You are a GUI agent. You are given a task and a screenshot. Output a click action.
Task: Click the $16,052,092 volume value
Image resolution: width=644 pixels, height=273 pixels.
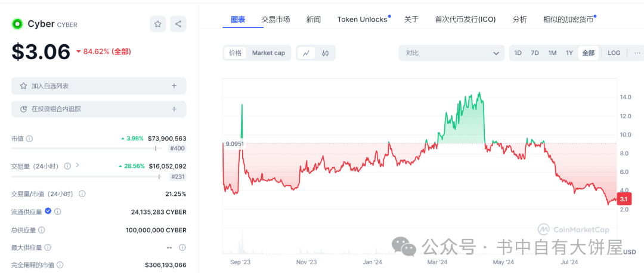pyautogui.click(x=167, y=166)
